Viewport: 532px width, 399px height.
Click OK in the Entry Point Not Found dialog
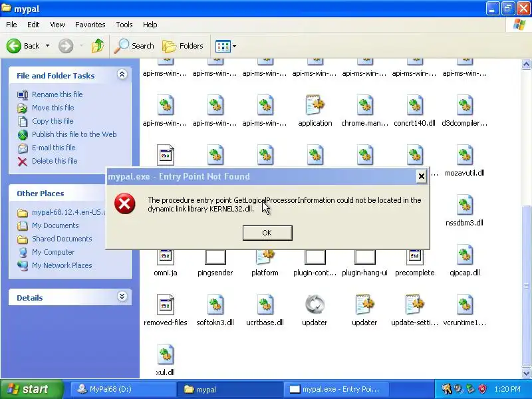click(267, 233)
